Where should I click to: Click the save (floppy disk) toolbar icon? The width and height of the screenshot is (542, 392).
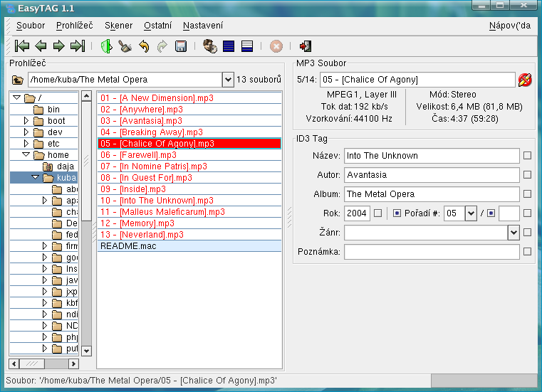pyautogui.click(x=181, y=46)
